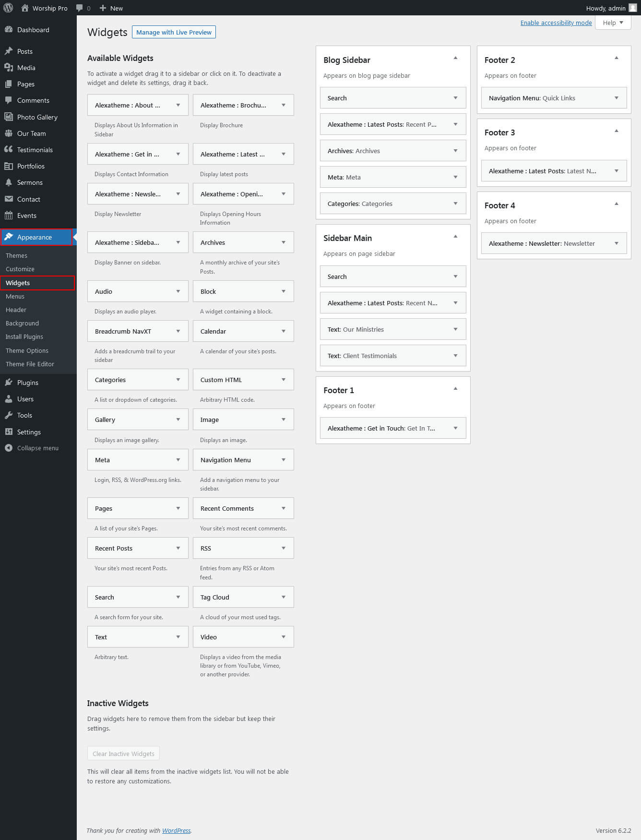Open the Theme Options submenu item

coord(27,350)
